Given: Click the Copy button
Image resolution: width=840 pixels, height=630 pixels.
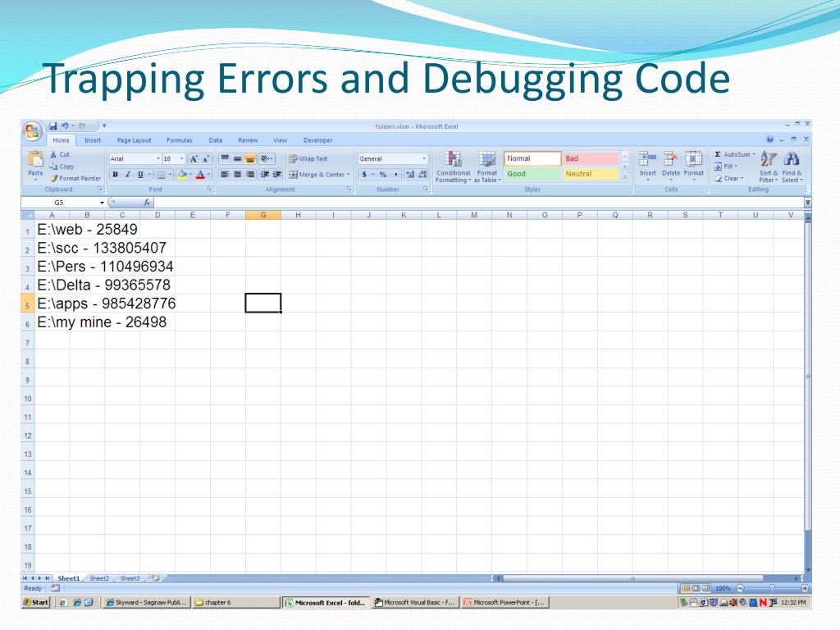Looking at the screenshot, I should [x=62, y=167].
